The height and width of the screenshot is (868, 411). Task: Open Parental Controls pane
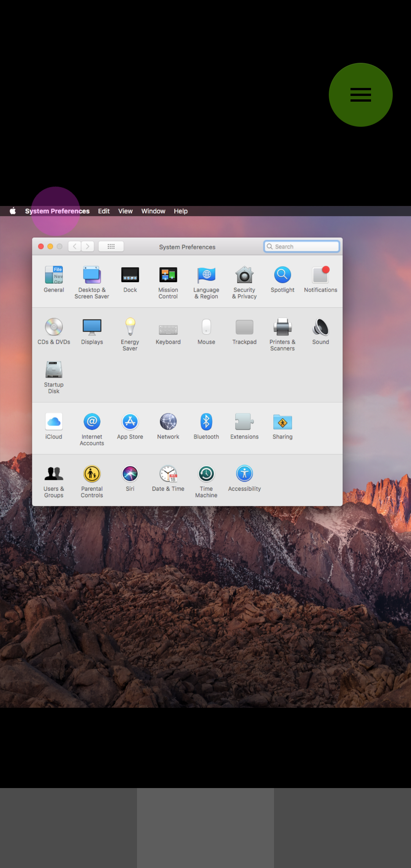pyautogui.click(x=92, y=481)
